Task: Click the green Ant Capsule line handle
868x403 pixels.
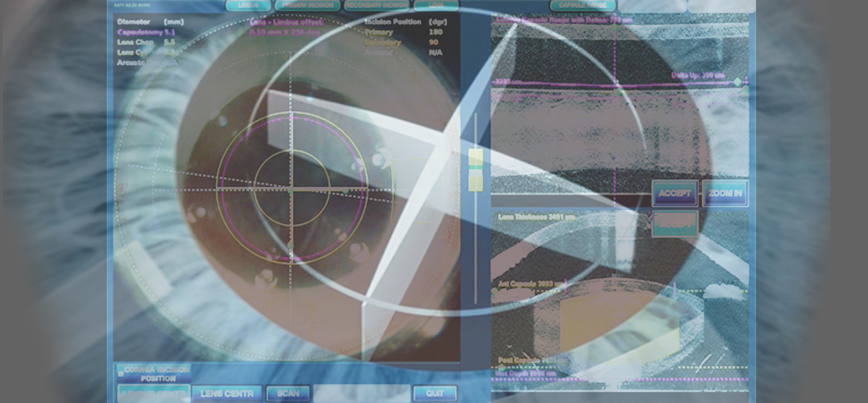Action: [x=496, y=291]
